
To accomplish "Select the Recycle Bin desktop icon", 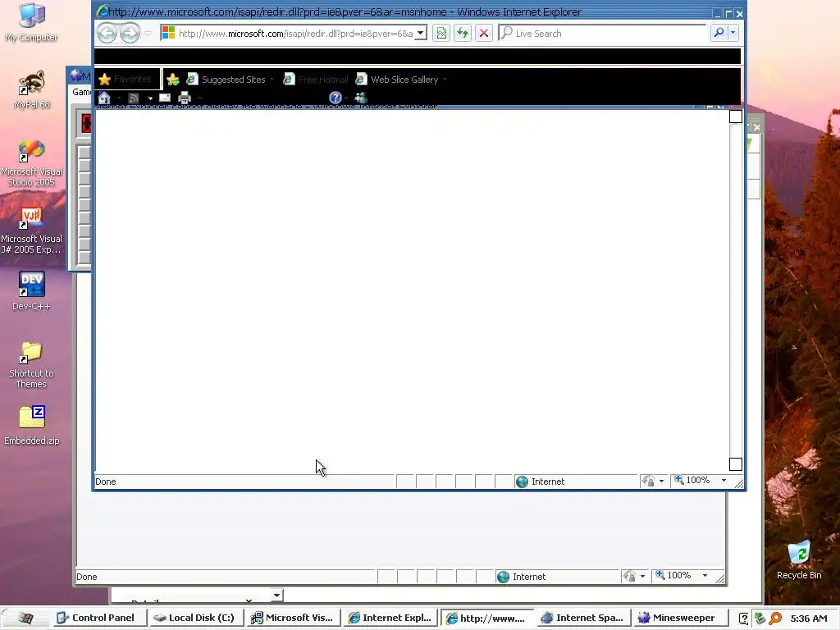I will (x=799, y=560).
